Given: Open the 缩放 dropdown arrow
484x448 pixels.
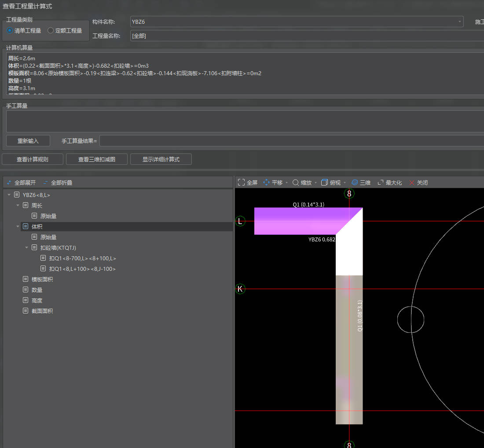Looking at the screenshot, I should 316,182.
